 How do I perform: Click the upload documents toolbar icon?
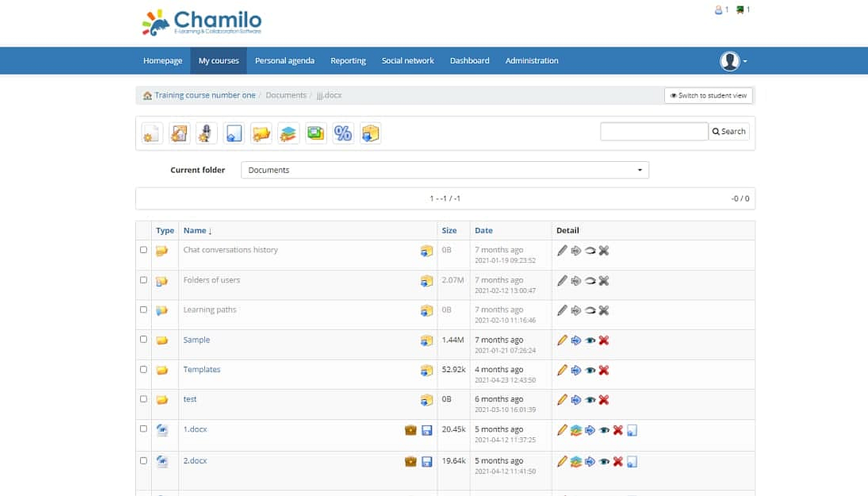234,133
